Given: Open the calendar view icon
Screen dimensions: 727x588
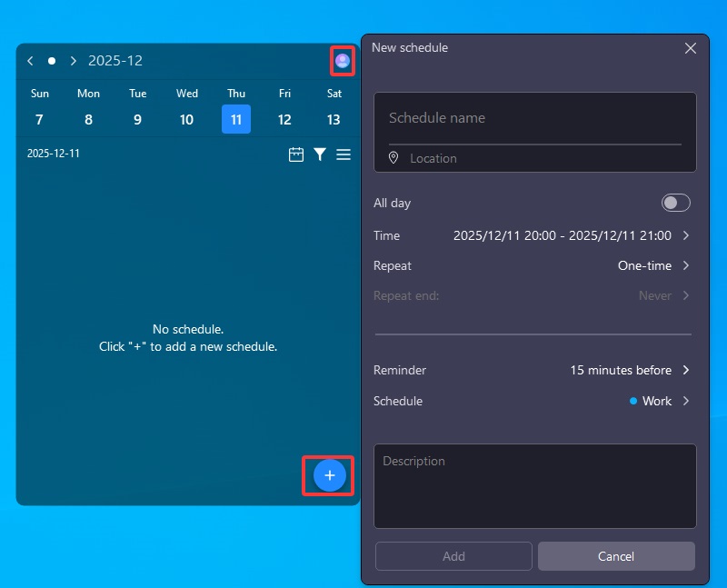Looking at the screenshot, I should point(296,154).
